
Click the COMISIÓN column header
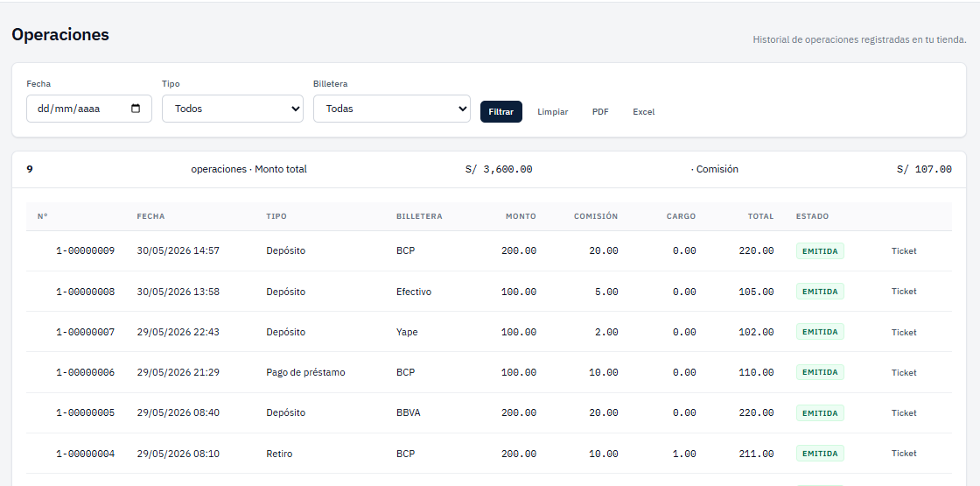[x=596, y=216]
